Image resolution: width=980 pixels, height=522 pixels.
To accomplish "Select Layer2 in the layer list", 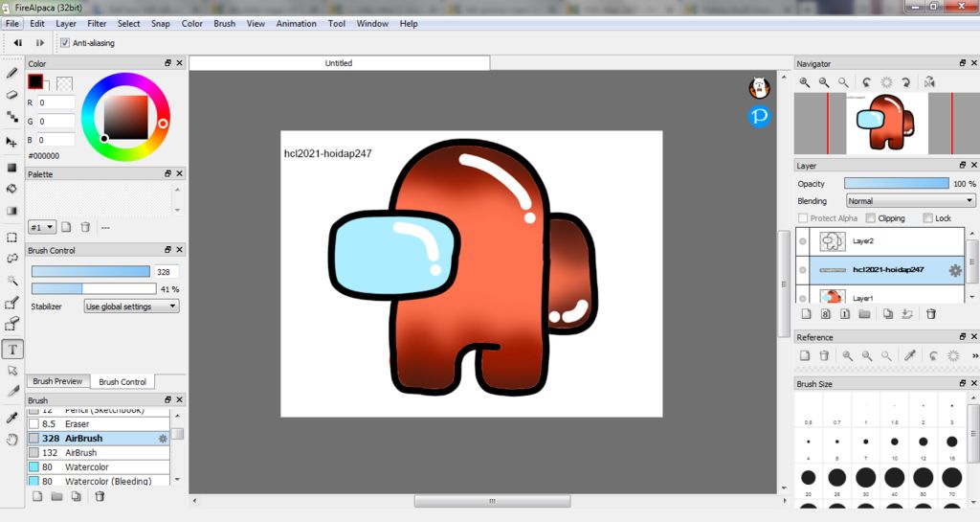I will point(880,241).
